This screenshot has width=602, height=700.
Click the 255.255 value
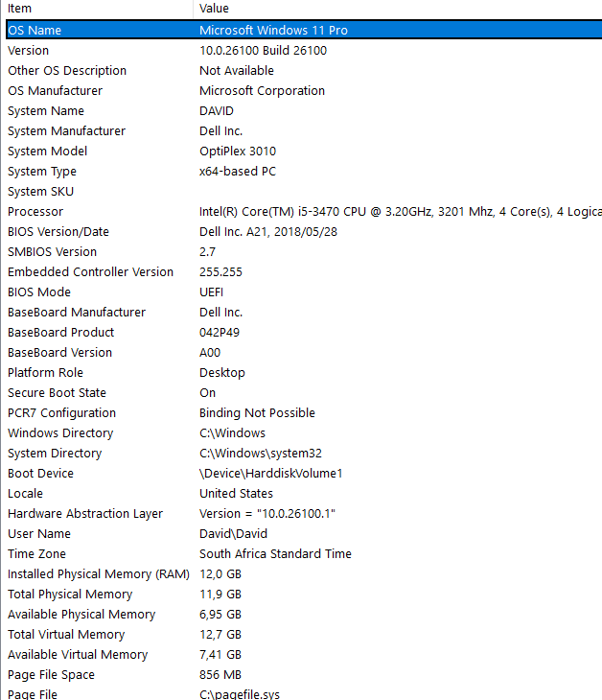[220, 272]
